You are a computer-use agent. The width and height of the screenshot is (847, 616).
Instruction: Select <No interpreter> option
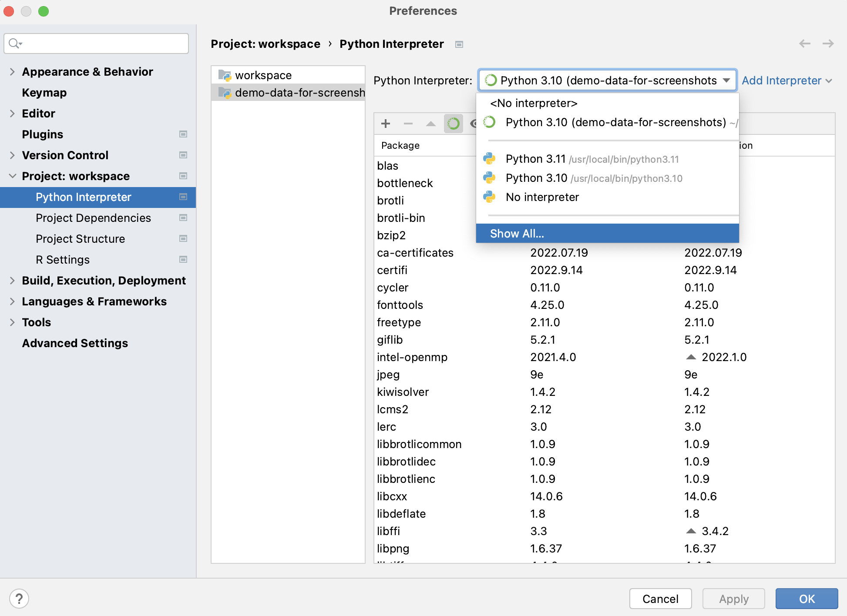tap(608, 103)
